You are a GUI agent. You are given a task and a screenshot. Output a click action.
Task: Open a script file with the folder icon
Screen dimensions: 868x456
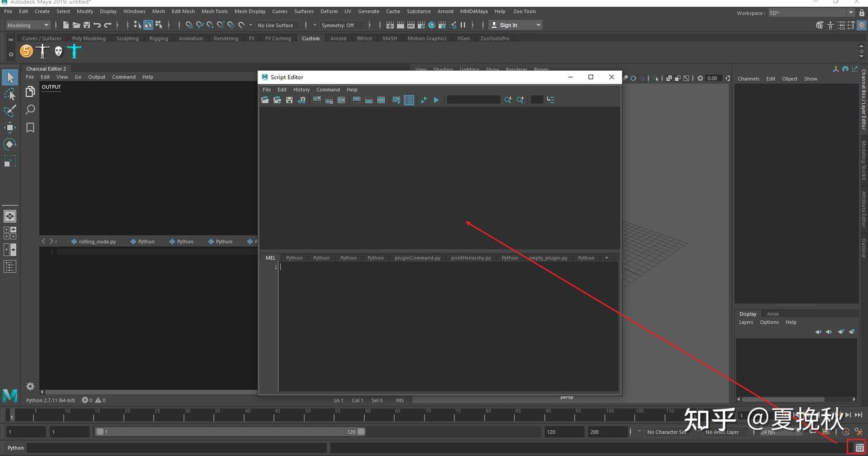265,100
